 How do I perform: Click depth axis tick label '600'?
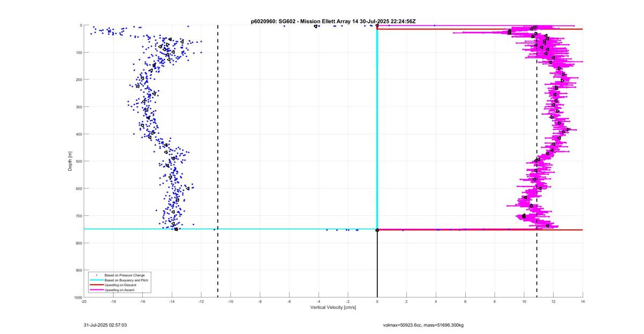tap(79, 188)
